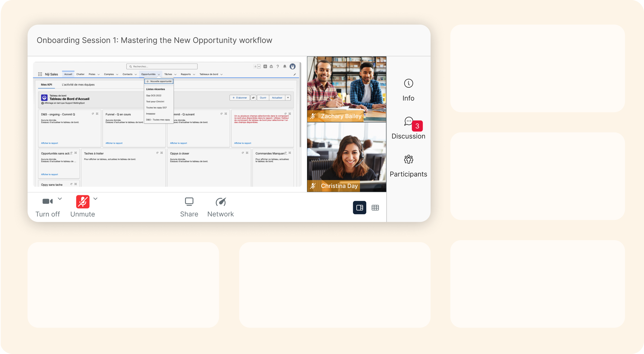This screenshot has width=644, height=354.
Task: Click the S'abonner button
Action: click(x=240, y=98)
